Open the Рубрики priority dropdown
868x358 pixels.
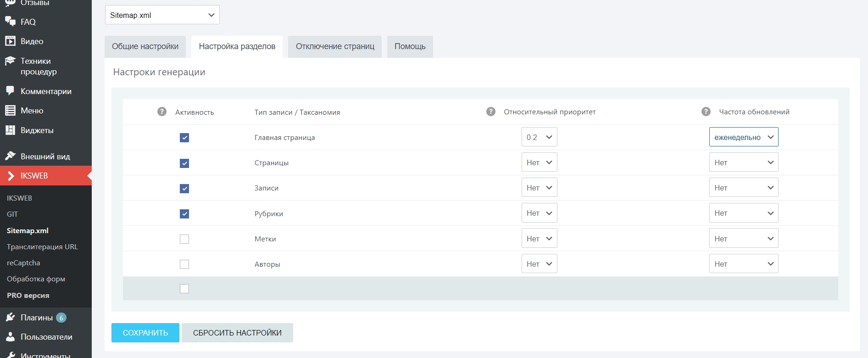click(x=540, y=213)
